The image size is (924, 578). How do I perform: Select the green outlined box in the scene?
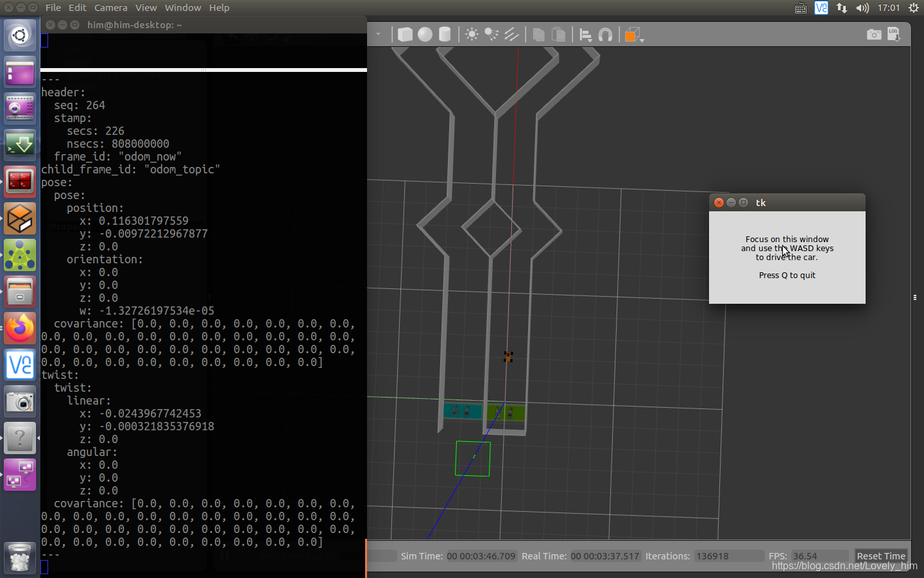click(x=473, y=459)
